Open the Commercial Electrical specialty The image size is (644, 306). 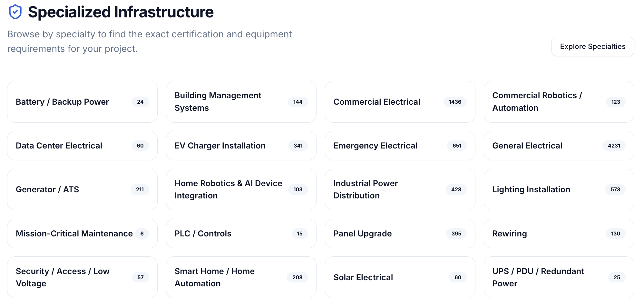pyautogui.click(x=400, y=102)
